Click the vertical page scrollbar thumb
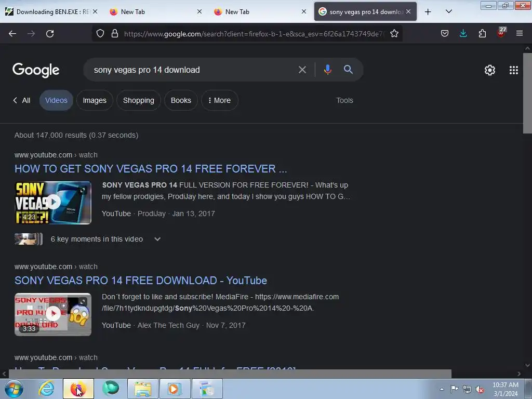 pos(527,94)
